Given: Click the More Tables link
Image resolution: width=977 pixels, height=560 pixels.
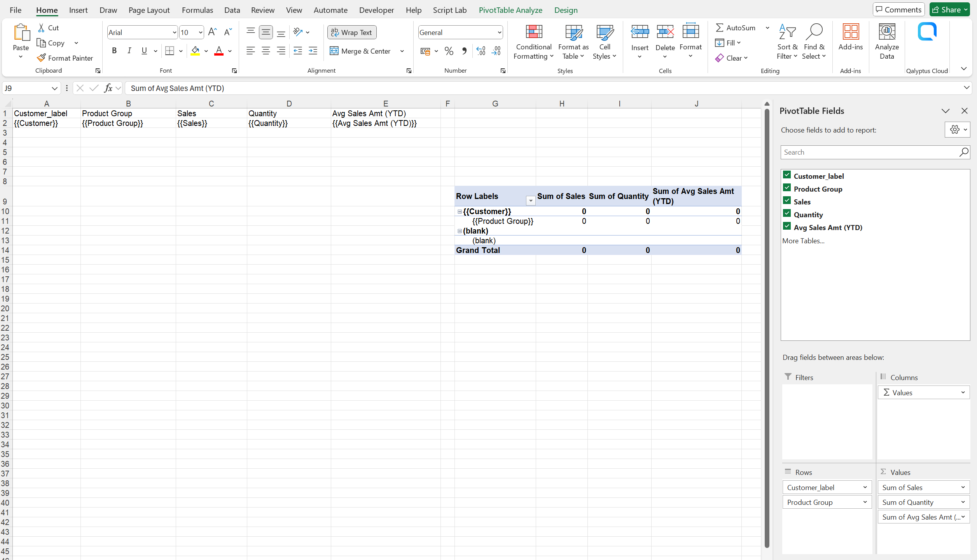Looking at the screenshot, I should coord(803,241).
